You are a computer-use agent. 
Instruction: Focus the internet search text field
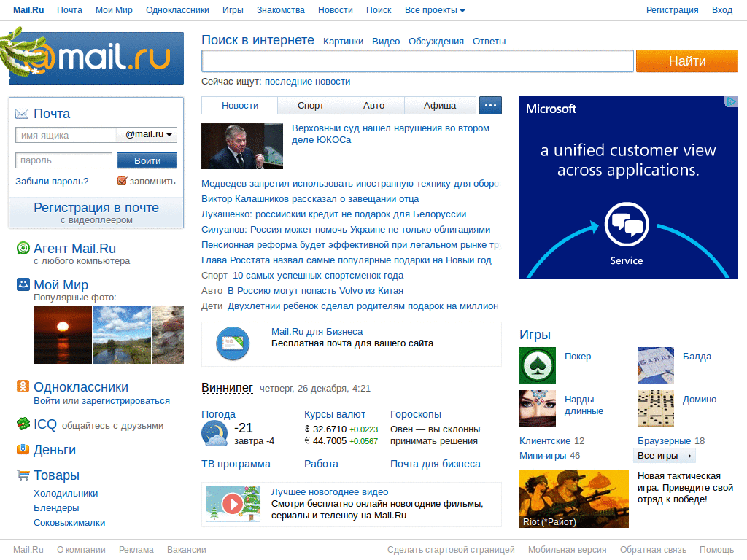coord(417,61)
